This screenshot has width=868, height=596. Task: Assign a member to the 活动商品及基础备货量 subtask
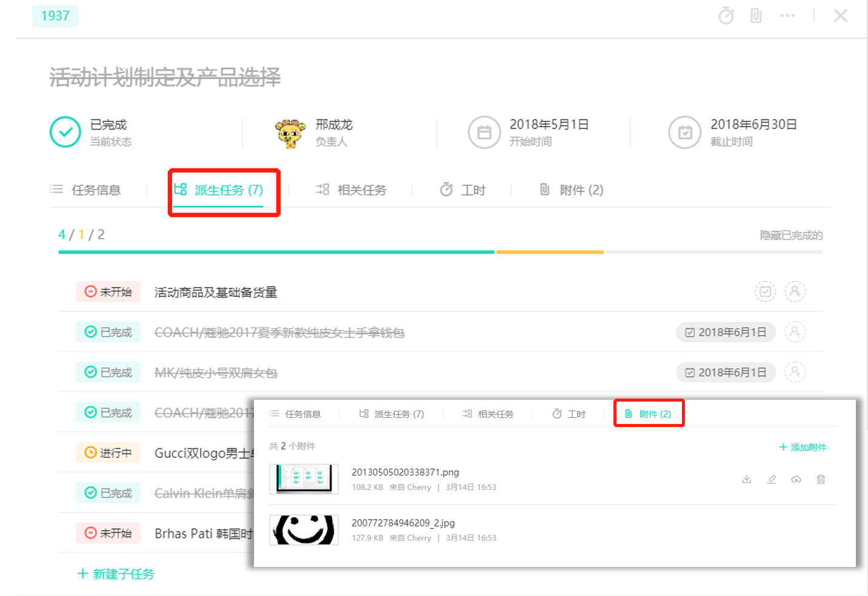point(795,291)
